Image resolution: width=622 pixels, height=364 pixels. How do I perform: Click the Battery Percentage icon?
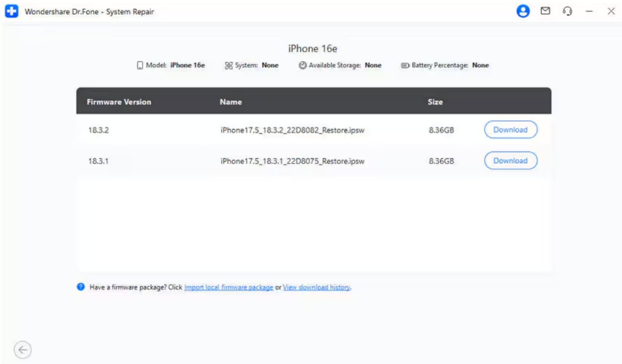click(x=405, y=65)
